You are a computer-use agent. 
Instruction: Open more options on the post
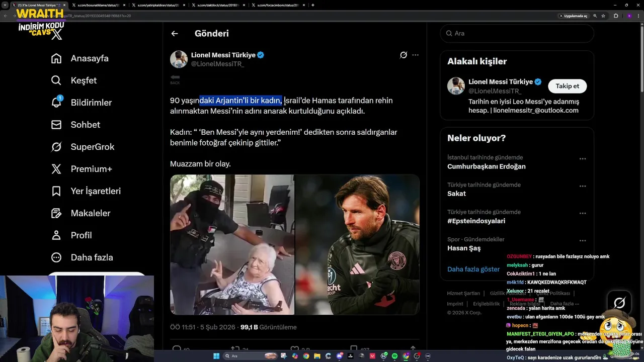coord(415,55)
